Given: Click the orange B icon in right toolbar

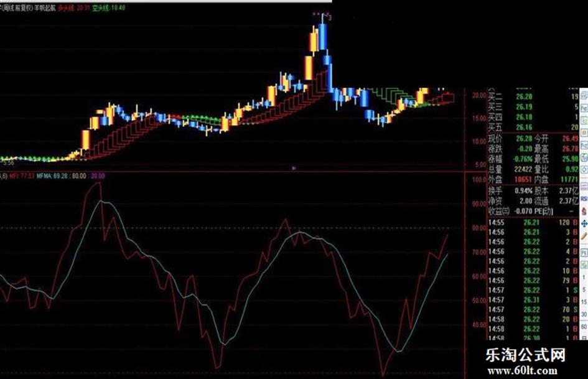Looking at the screenshot, I should point(584,133).
